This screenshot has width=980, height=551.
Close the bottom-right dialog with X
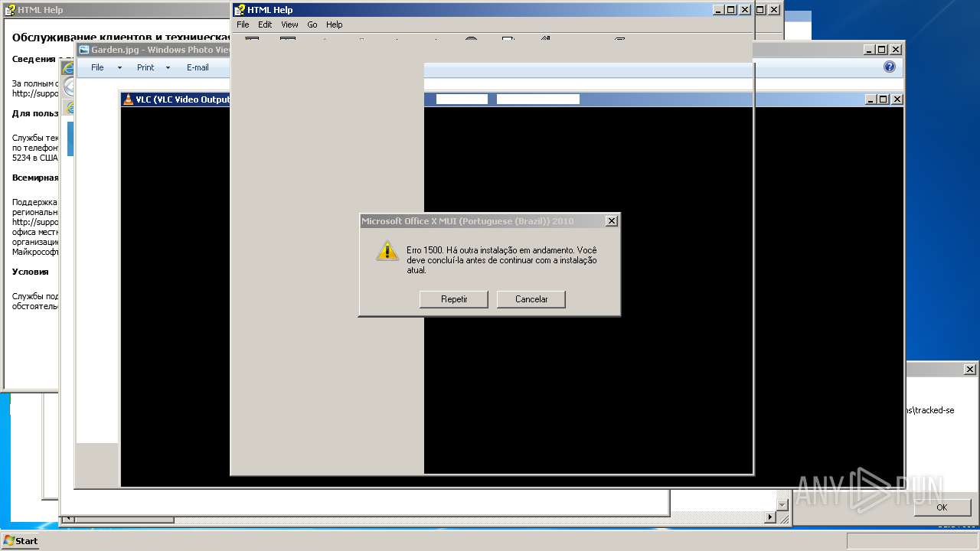click(969, 369)
